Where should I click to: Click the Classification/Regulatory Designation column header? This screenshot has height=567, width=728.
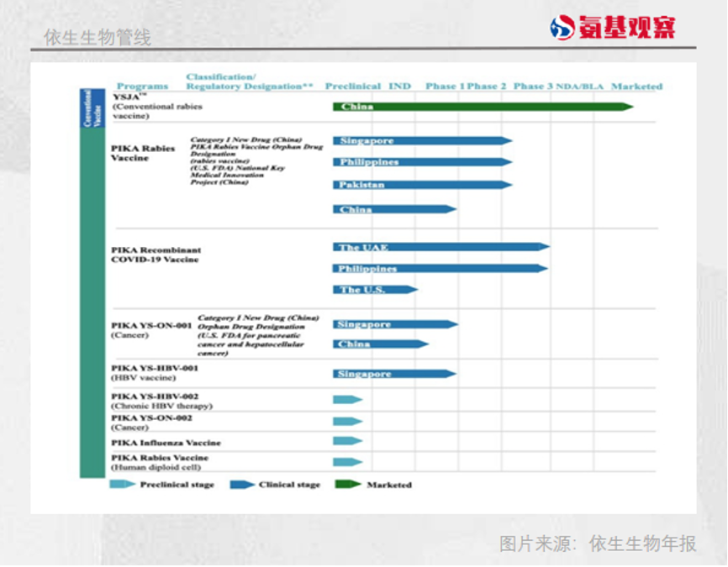[250, 81]
